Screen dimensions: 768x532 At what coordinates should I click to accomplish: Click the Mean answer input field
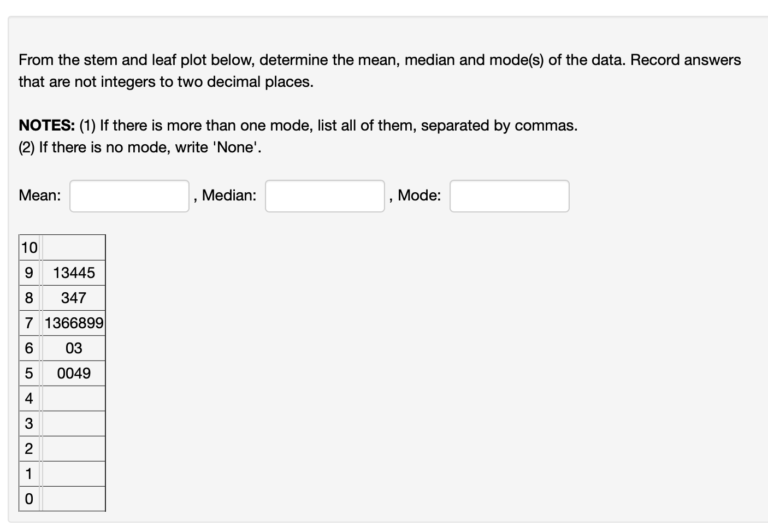click(129, 196)
